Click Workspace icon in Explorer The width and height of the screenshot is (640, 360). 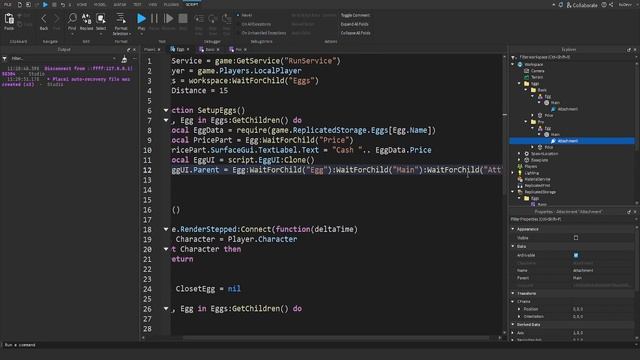tap(520, 64)
